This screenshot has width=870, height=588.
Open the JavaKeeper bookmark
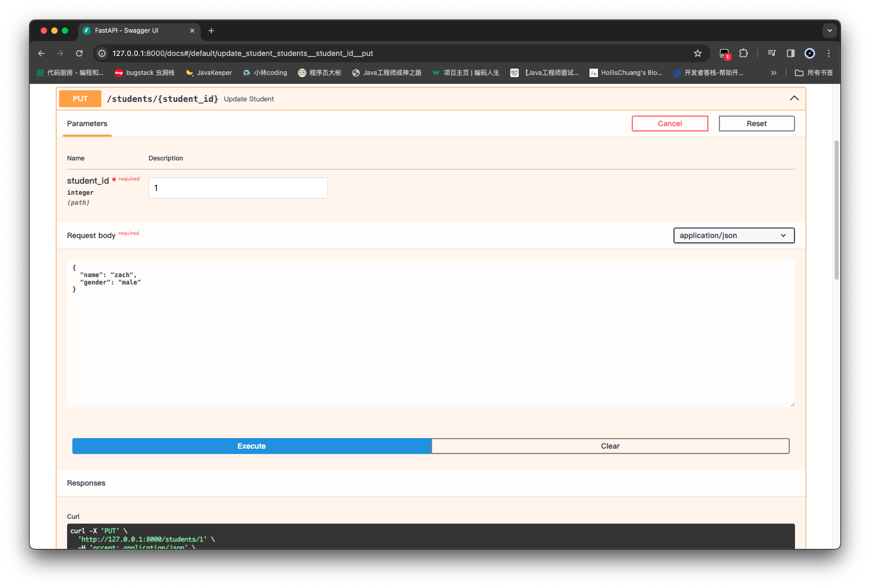point(209,73)
